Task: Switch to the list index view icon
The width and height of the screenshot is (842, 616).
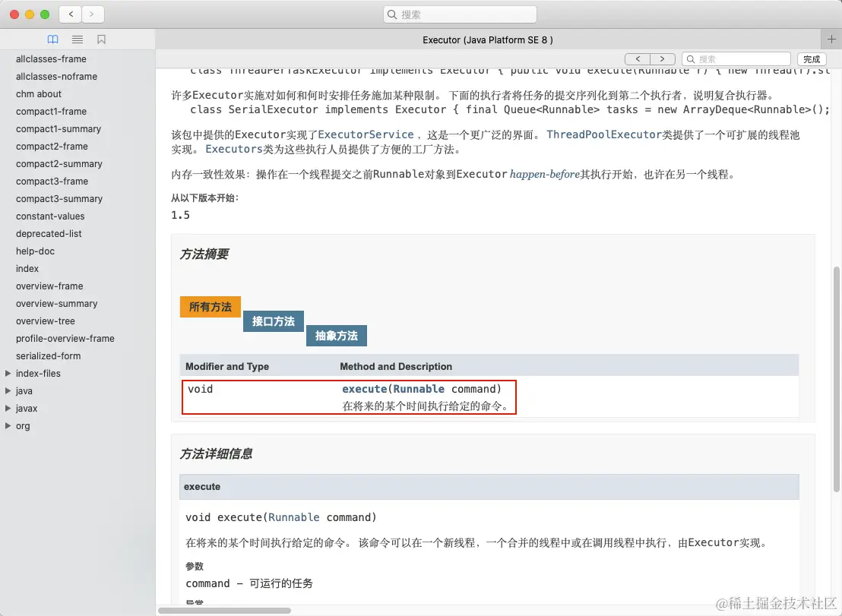Action: tap(78, 39)
